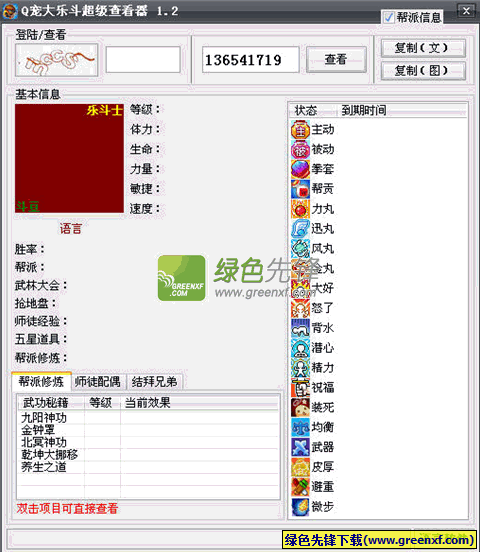Select the 被动 status icon
The width and height of the screenshot is (480, 552).
click(x=300, y=150)
